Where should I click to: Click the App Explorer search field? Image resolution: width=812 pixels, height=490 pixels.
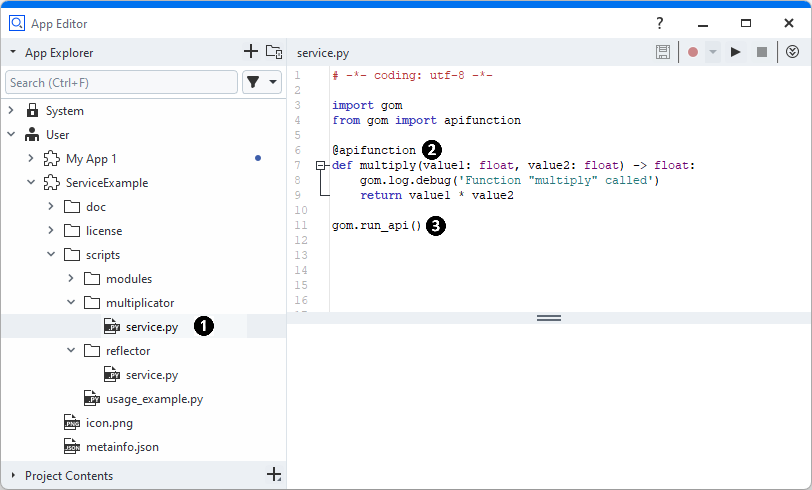[x=120, y=82]
